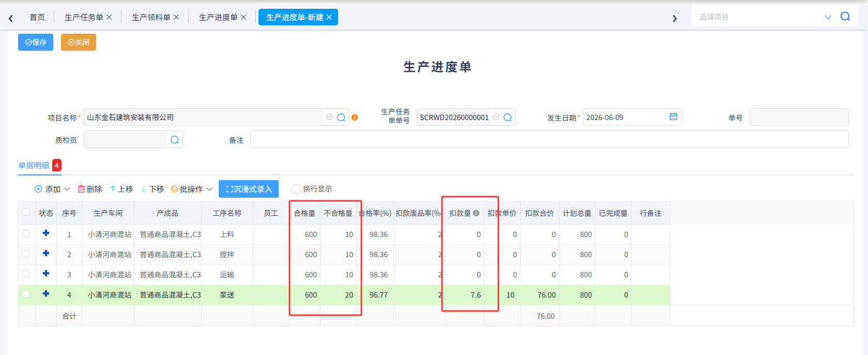Open the calendar icon in 发生日期 field
The width and height of the screenshot is (868, 355).
[x=673, y=117]
